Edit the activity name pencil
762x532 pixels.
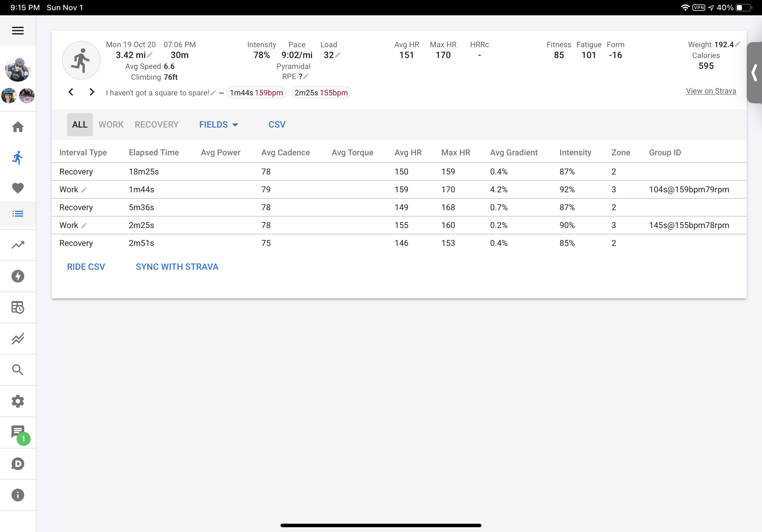(213, 93)
